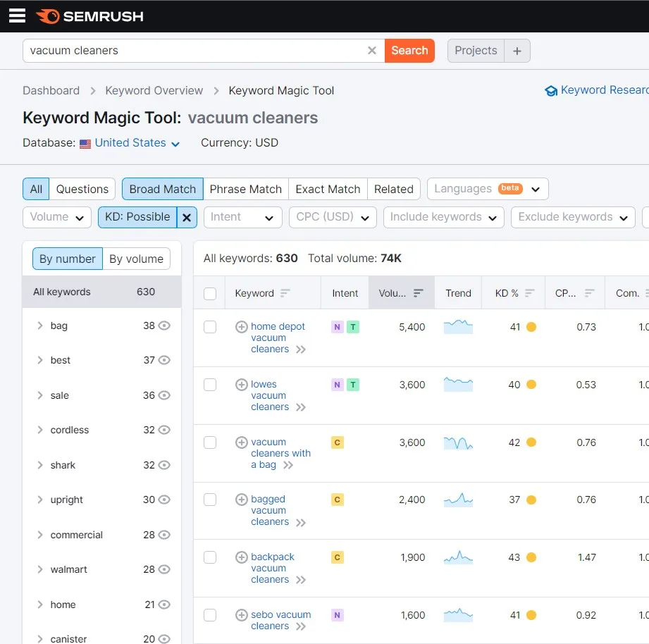Switch to the Phrase Match tab
649x644 pixels.
pos(245,189)
